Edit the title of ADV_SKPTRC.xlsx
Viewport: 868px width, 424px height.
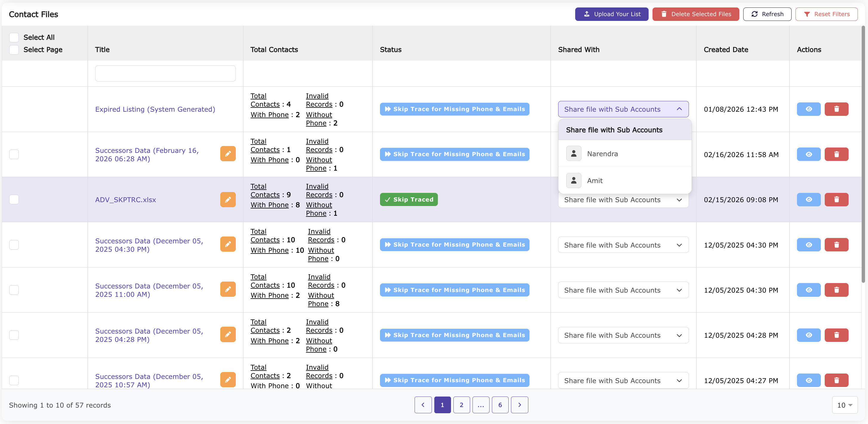(x=228, y=199)
